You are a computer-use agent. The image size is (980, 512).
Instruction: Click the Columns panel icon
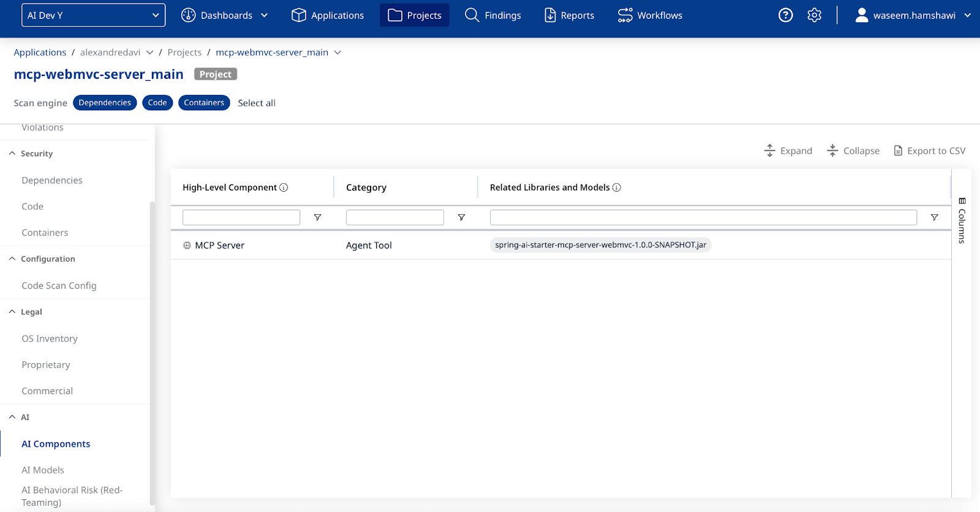tap(962, 201)
